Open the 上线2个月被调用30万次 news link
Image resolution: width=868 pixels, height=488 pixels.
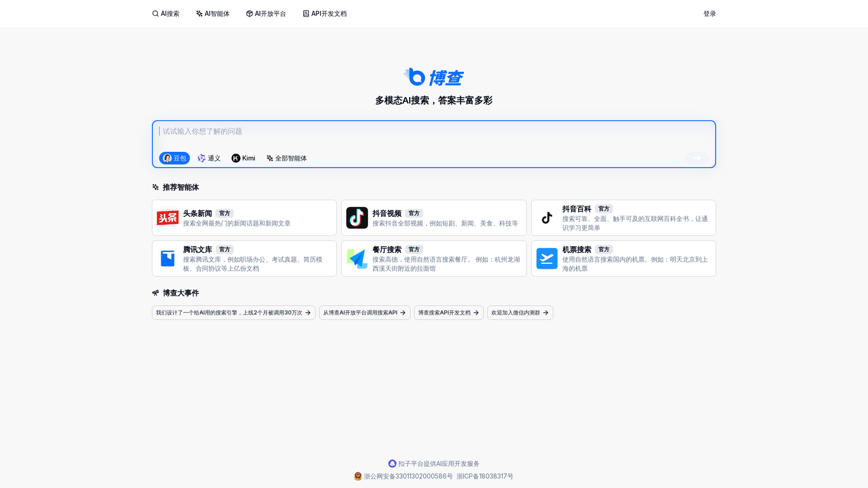coord(233,313)
